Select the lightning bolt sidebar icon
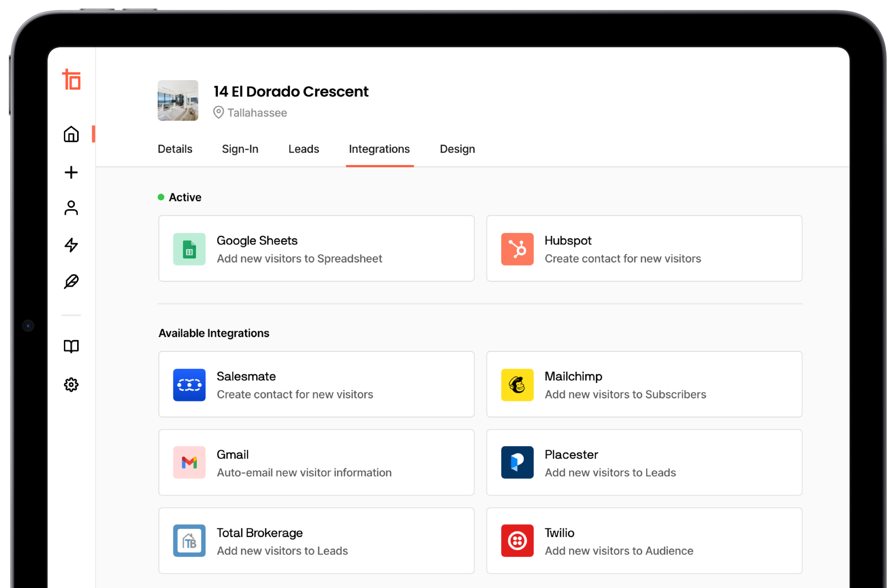Viewport: 894px width, 588px height. pos(71,246)
